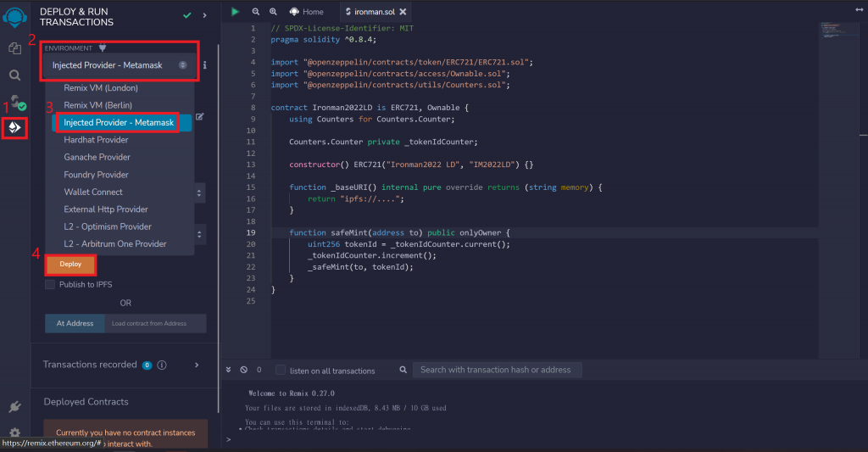Open the Plugin manager plug icon
This screenshot has height=452, width=868.
[x=15, y=406]
